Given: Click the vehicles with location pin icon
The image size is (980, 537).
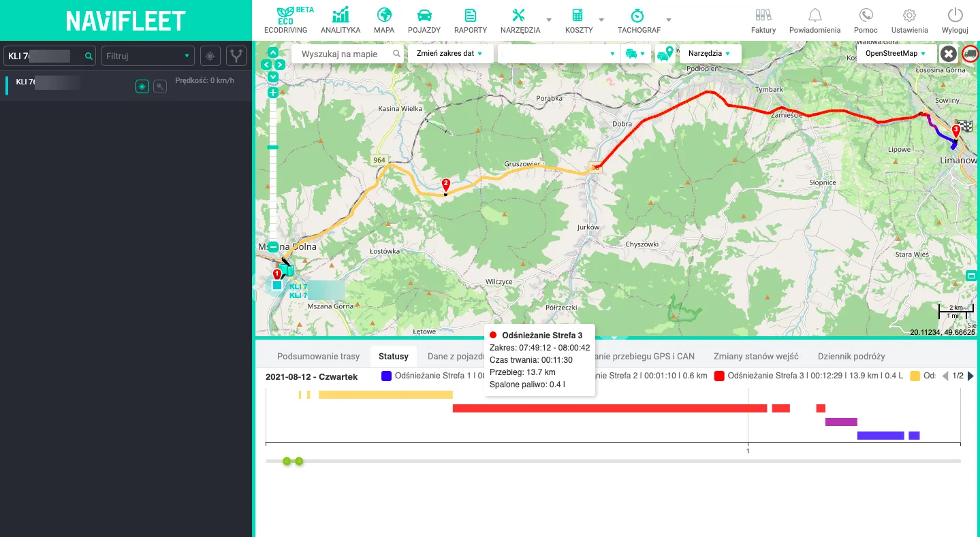Looking at the screenshot, I should 665,54.
